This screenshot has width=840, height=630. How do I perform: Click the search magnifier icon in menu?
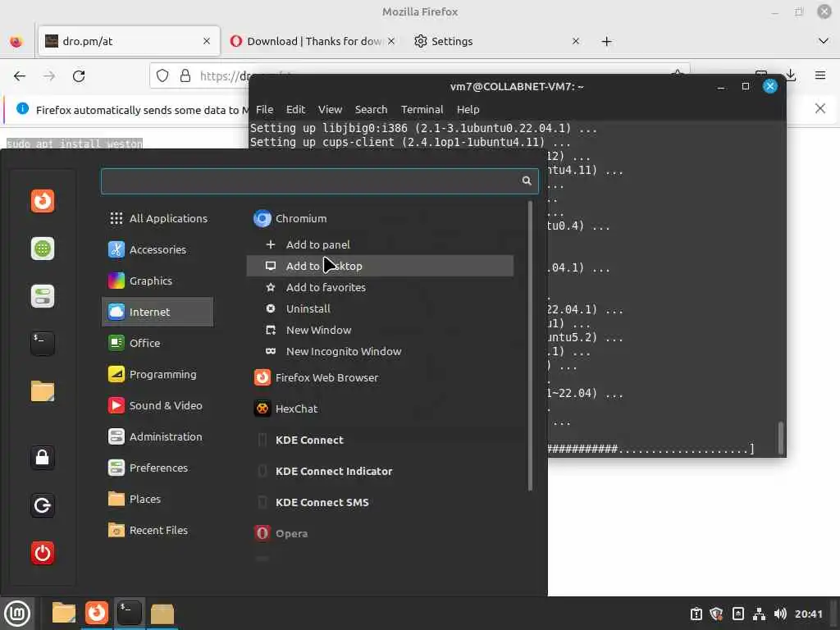(x=527, y=180)
